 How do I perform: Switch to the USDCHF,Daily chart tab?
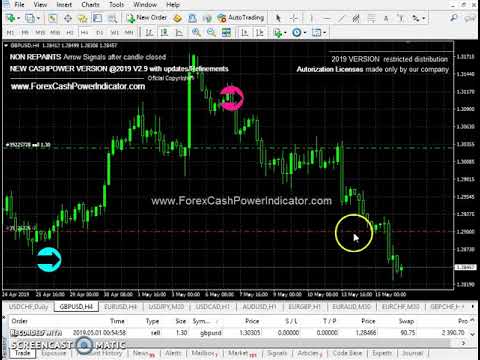coord(29,307)
